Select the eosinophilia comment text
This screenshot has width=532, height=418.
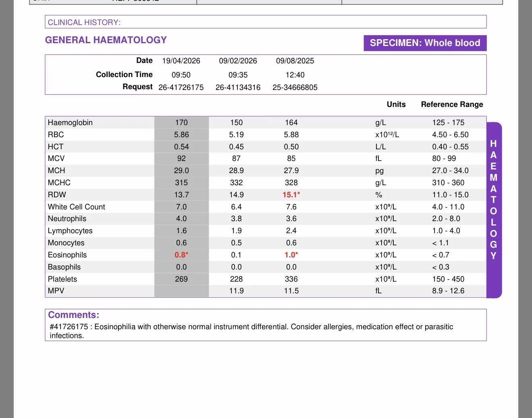pos(251,331)
